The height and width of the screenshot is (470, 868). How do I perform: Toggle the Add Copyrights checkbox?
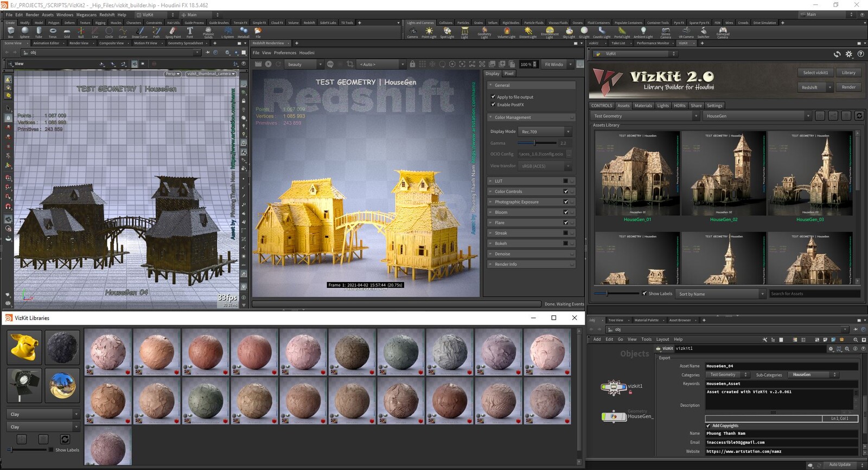(708, 426)
